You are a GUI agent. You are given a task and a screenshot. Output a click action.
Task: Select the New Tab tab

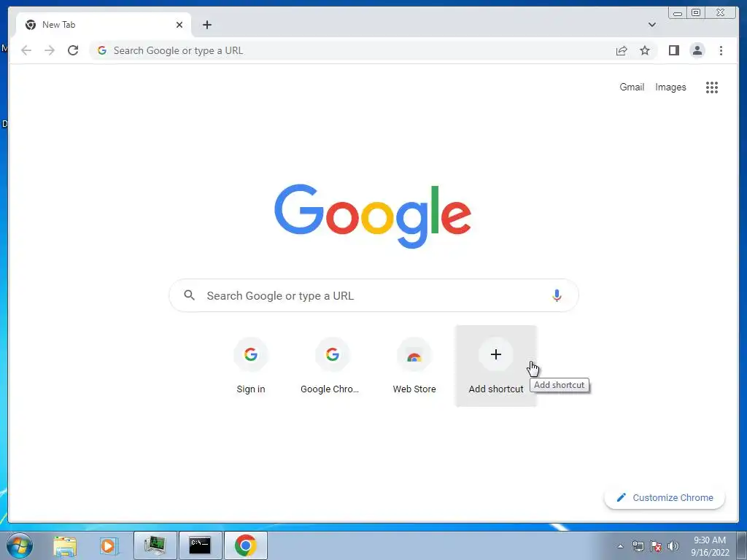coord(104,25)
